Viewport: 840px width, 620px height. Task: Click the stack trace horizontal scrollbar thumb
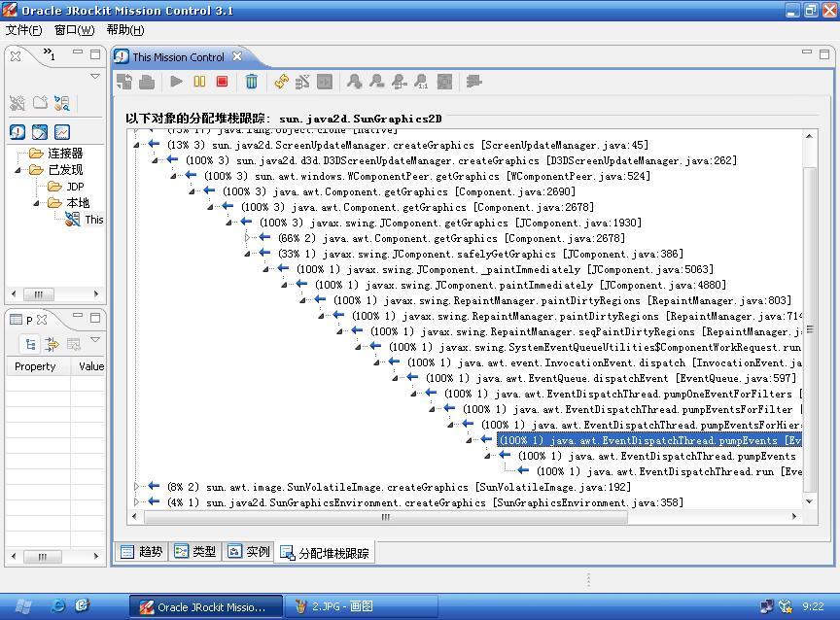coord(386,517)
